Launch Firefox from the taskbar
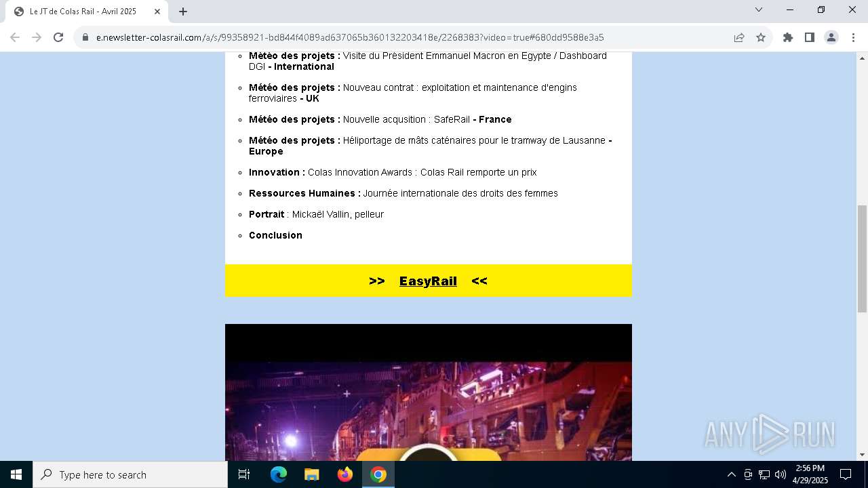 point(345,474)
